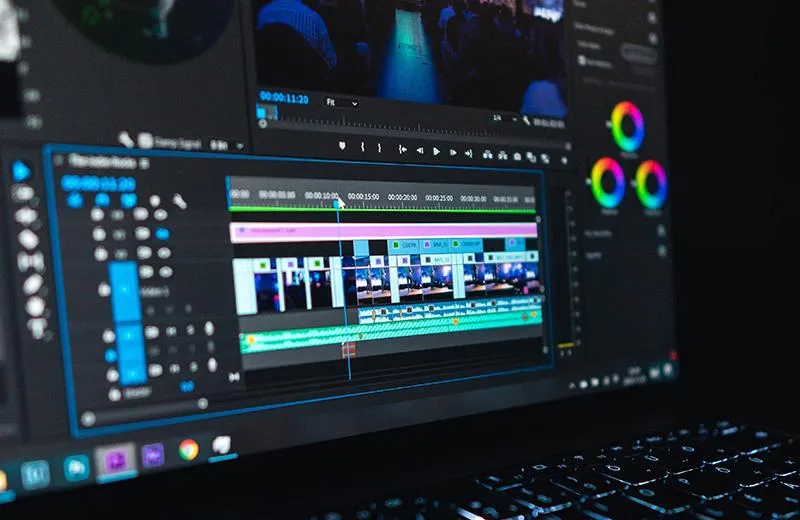This screenshot has height=520, width=800.
Task: Select the Type tool
Action: click(38, 328)
